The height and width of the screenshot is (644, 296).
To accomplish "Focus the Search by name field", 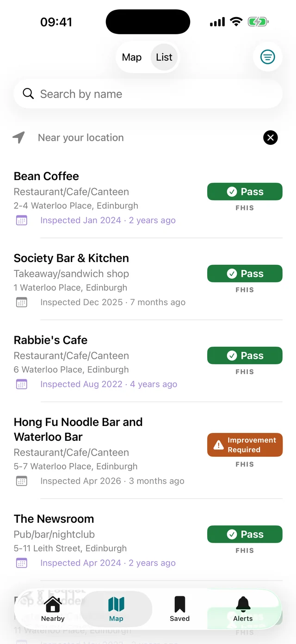I will coord(148,94).
